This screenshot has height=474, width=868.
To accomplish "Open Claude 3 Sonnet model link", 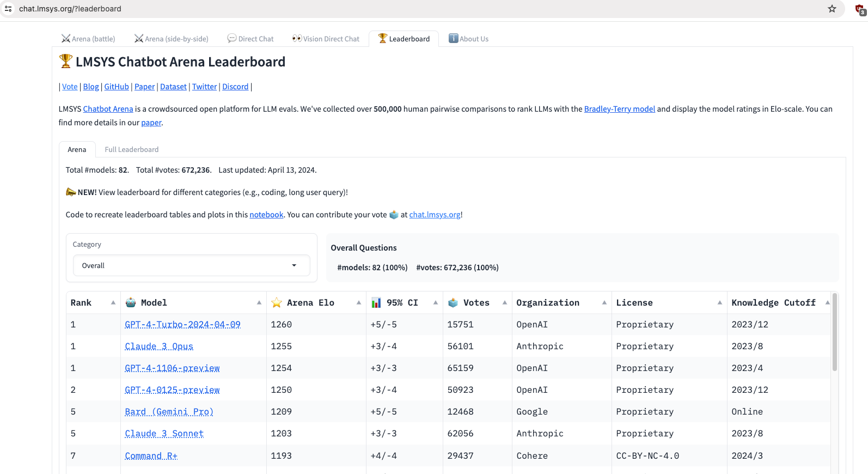I will coord(164,434).
